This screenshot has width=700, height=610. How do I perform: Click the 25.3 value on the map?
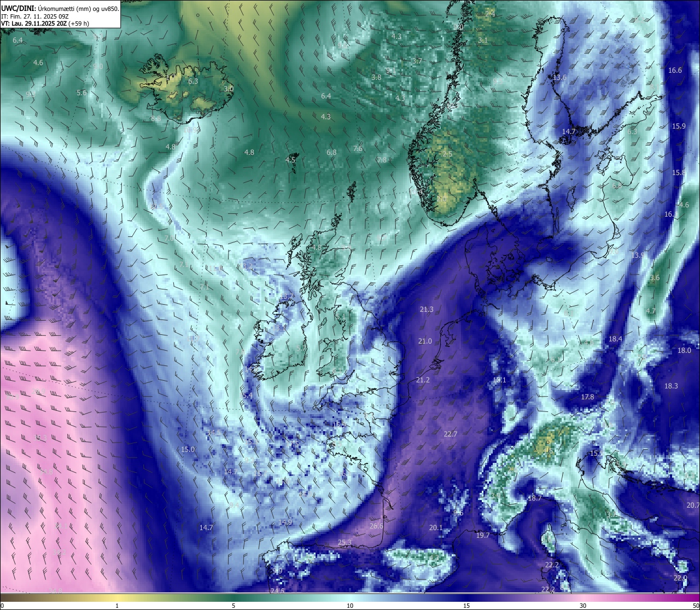click(345, 543)
